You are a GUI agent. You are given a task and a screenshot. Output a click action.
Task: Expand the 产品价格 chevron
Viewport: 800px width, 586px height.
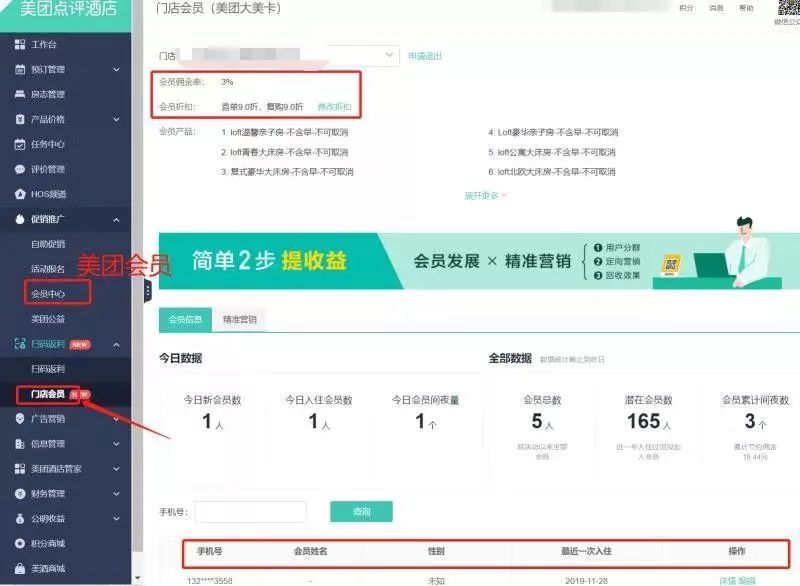coord(116,119)
